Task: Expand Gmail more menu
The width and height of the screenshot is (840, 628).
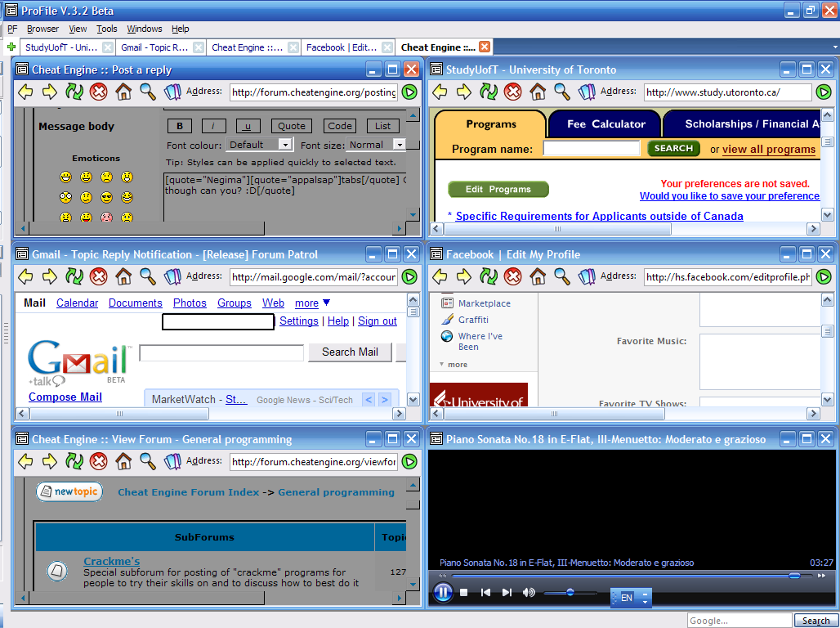Action: click(312, 303)
